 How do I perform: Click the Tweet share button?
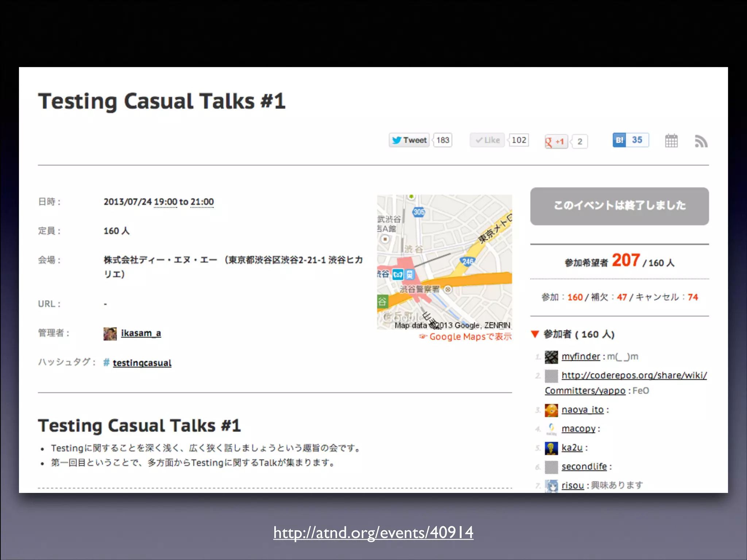click(x=409, y=140)
